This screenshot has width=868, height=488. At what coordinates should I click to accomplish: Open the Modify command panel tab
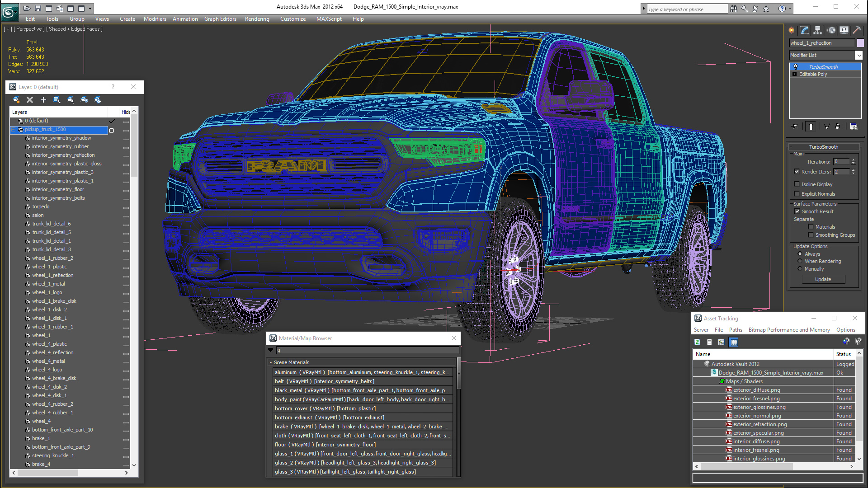(805, 30)
